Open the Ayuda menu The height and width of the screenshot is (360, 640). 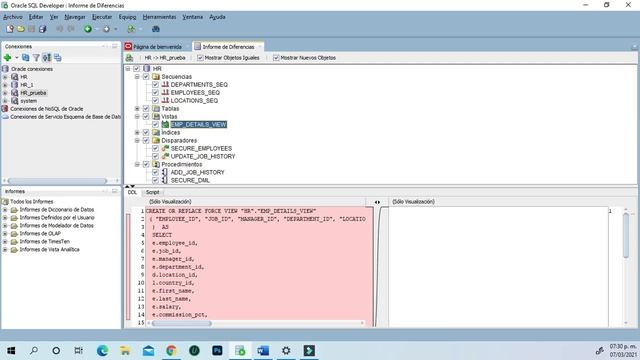[x=217, y=17]
